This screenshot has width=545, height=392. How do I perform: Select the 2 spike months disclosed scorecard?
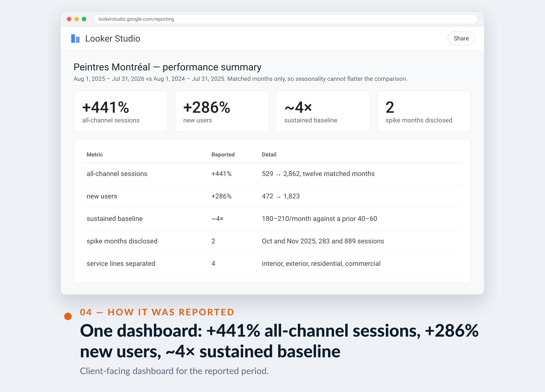424,111
